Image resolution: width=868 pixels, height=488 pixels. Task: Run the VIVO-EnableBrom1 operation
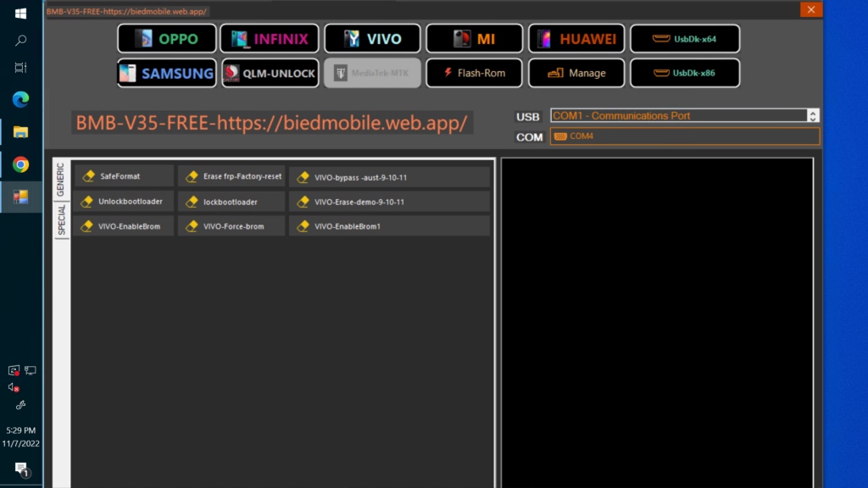coord(389,226)
